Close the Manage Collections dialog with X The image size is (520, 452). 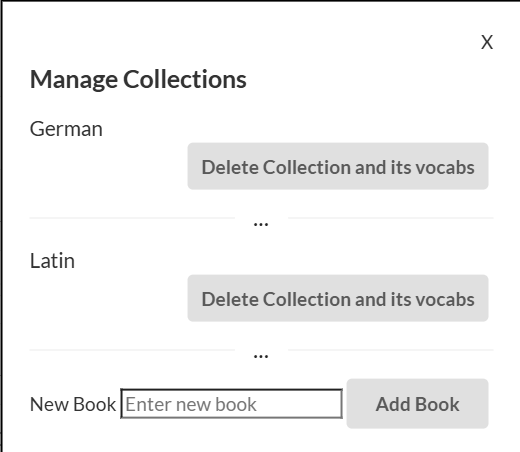coord(487,42)
